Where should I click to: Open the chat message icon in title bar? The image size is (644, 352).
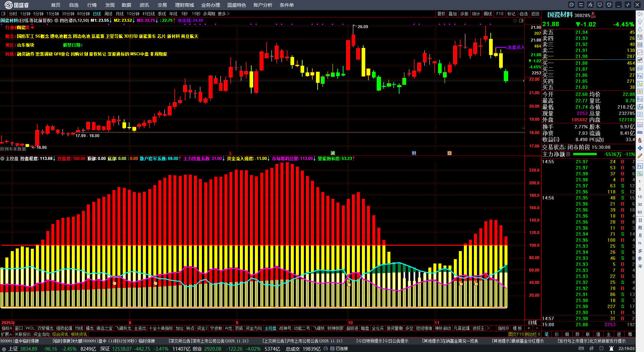tap(572, 5)
